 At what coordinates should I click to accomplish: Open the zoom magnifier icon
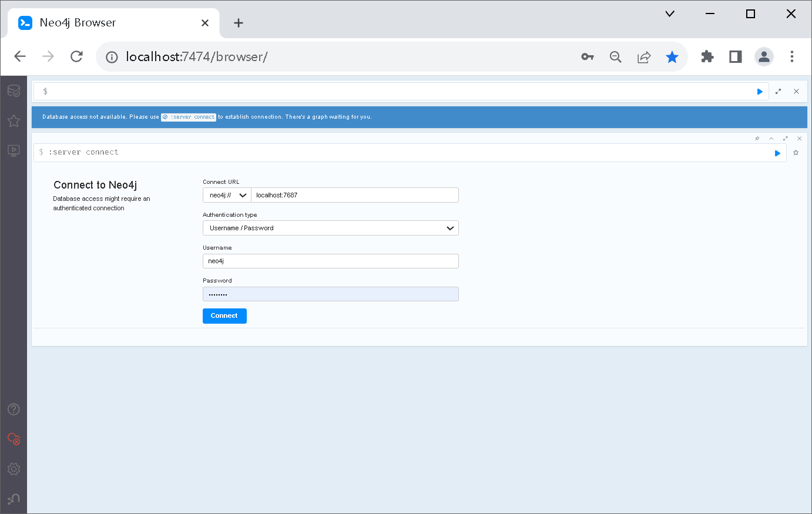[616, 57]
